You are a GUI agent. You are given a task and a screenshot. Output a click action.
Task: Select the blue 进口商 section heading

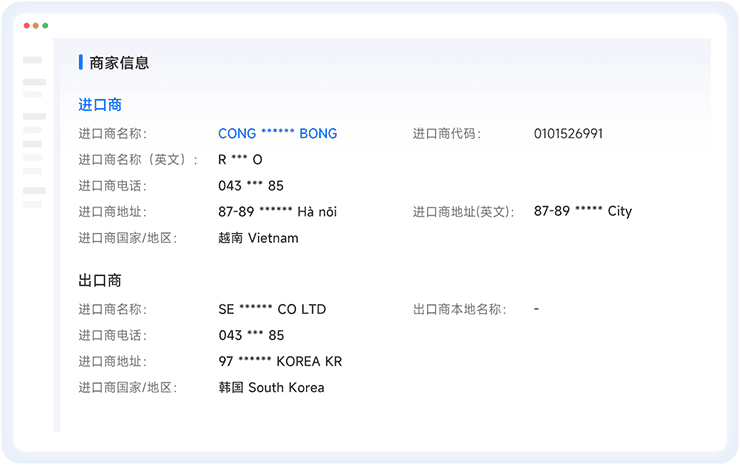click(100, 104)
